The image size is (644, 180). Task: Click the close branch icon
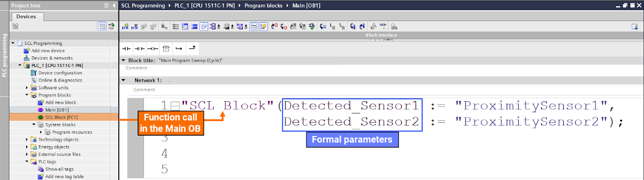tap(192, 48)
